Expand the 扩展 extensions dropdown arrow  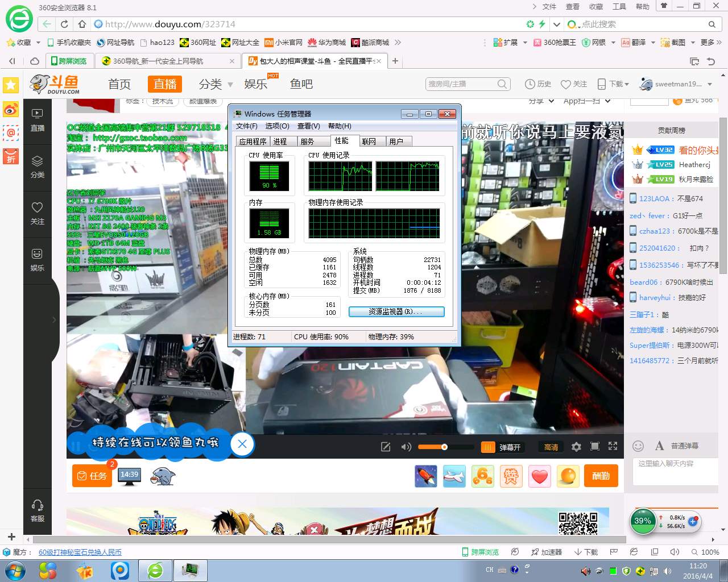tap(525, 43)
